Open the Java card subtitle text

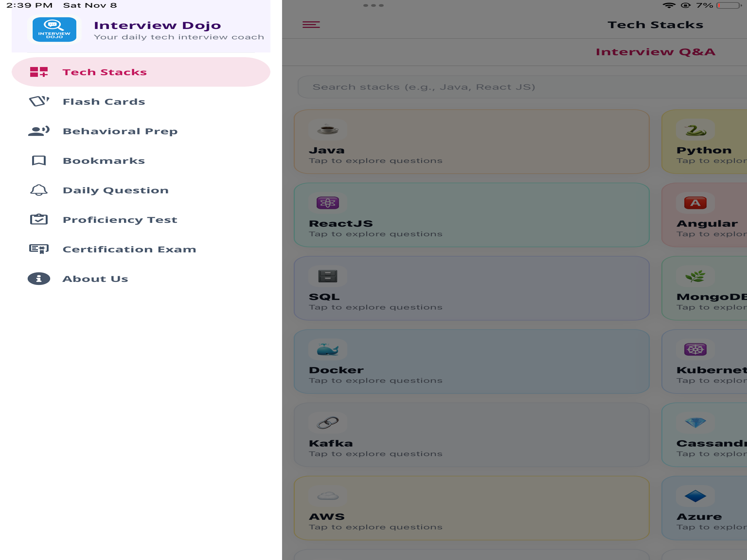point(375,161)
